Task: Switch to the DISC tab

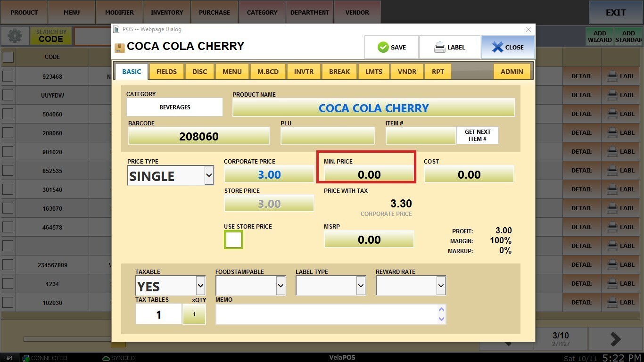Action: pos(200,72)
